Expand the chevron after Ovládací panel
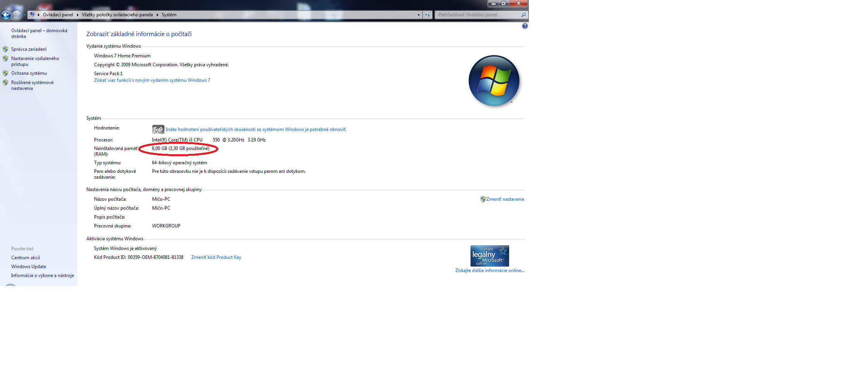 click(x=78, y=15)
